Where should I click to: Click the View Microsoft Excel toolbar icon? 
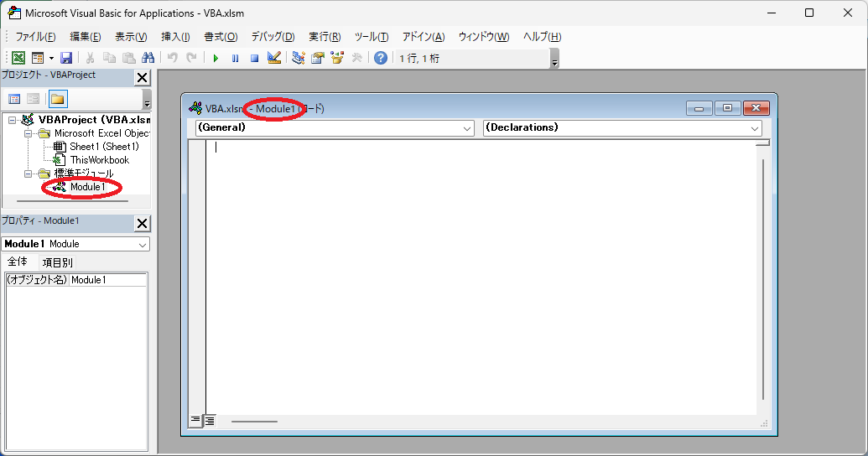(18, 58)
